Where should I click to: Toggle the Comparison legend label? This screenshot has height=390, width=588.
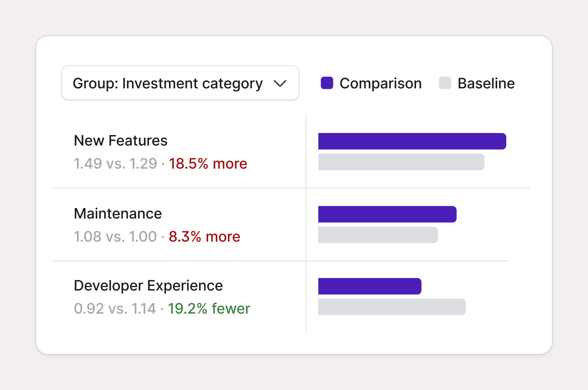pos(380,83)
